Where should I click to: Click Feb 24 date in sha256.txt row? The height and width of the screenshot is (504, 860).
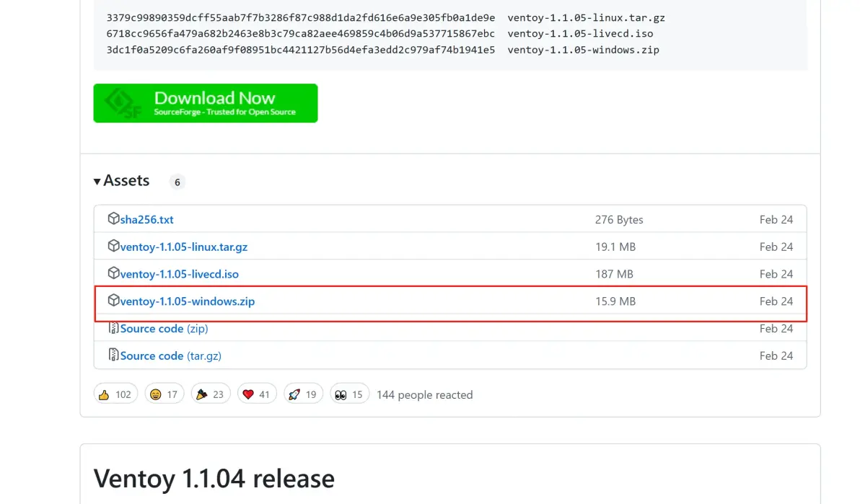tap(776, 219)
